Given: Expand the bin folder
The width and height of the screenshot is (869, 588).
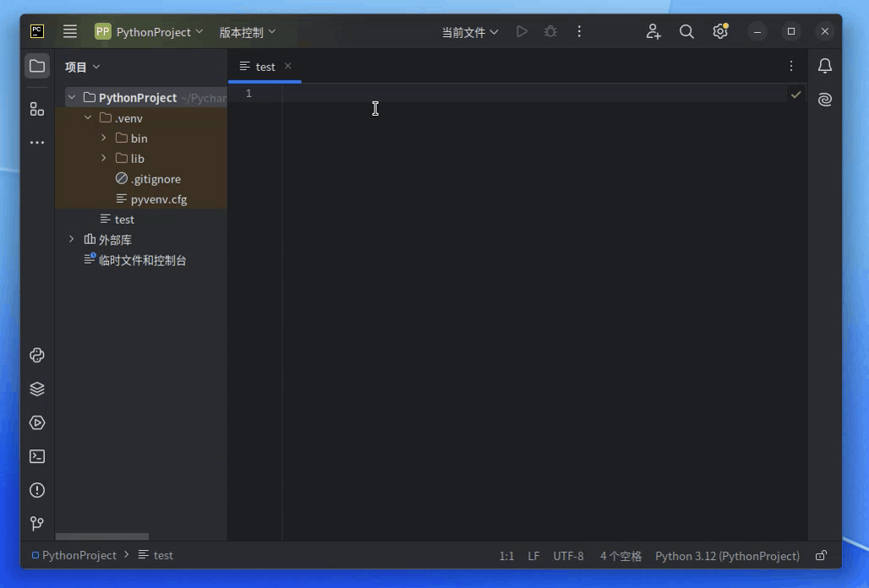Looking at the screenshot, I should [x=104, y=138].
